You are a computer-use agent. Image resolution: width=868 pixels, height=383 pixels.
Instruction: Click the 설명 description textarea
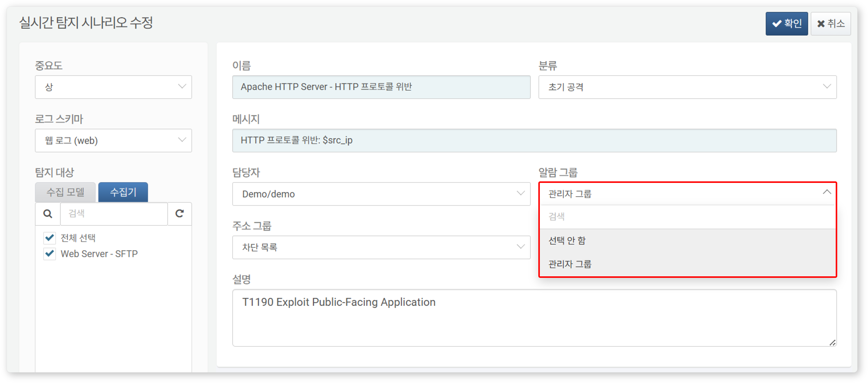click(x=534, y=318)
